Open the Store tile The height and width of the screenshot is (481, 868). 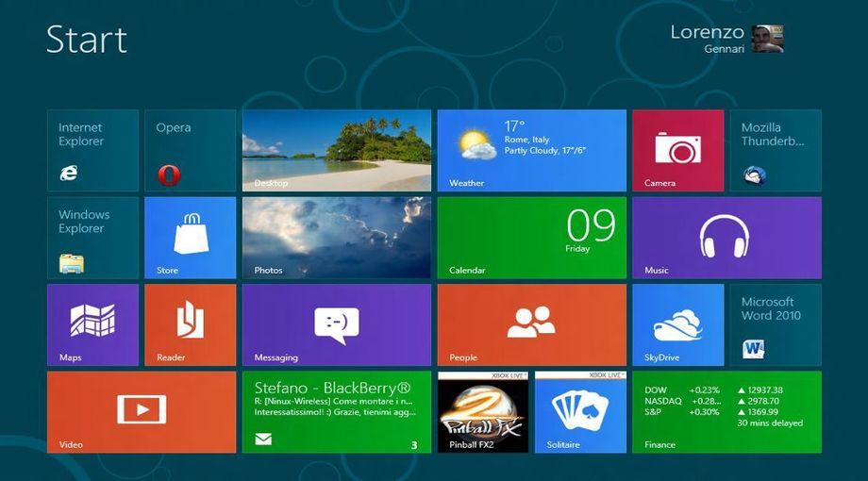(191, 238)
